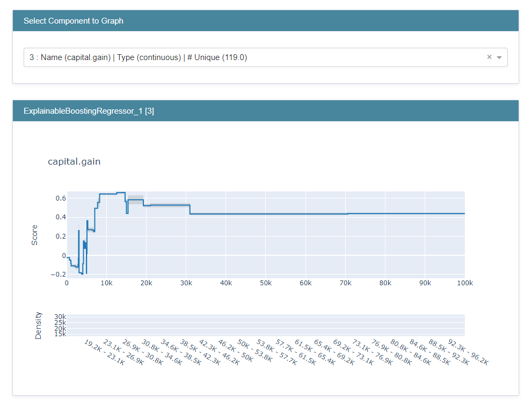Image resolution: width=532 pixels, height=407 pixels.
Task: Click the Score axis label
Action: click(x=35, y=234)
